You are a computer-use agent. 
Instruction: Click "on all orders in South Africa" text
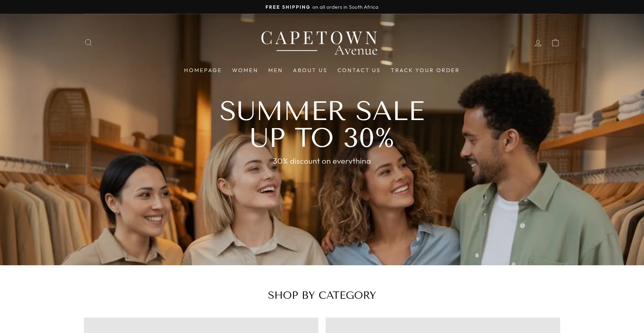(x=345, y=7)
